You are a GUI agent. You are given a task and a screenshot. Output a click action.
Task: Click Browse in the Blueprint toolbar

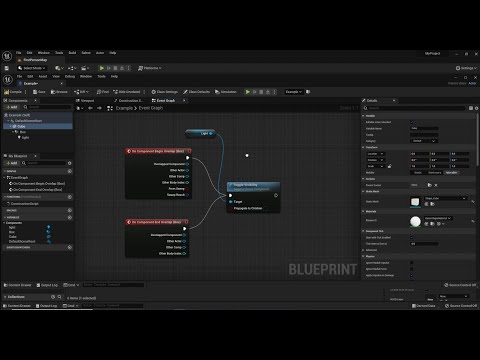coord(59,92)
